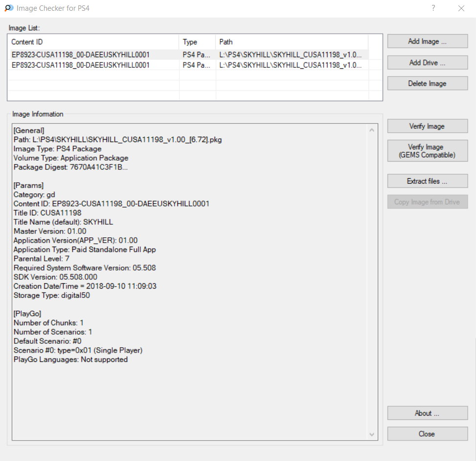The width and height of the screenshot is (476, 461).
Task: Click the scroll up arrow in Image Information
Action: [x=372, y=130]
